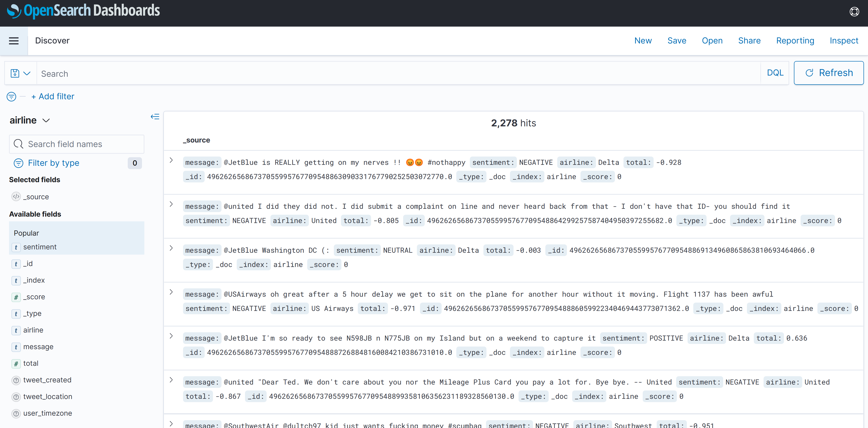868x428 pixels.
Task: Toggle Filter by type options
Action: 54,163
